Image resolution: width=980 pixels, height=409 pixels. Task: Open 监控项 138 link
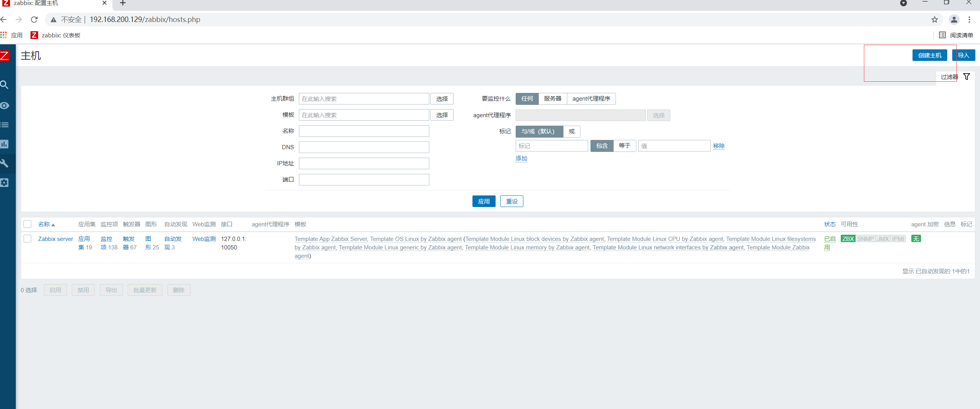(x=109, y=243)
